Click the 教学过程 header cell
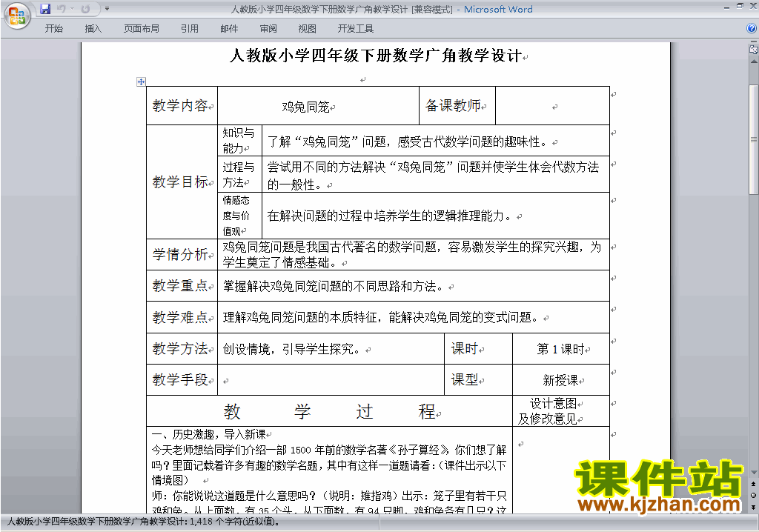The width and height of the screenshot is (759, 532). coord(329,411)
